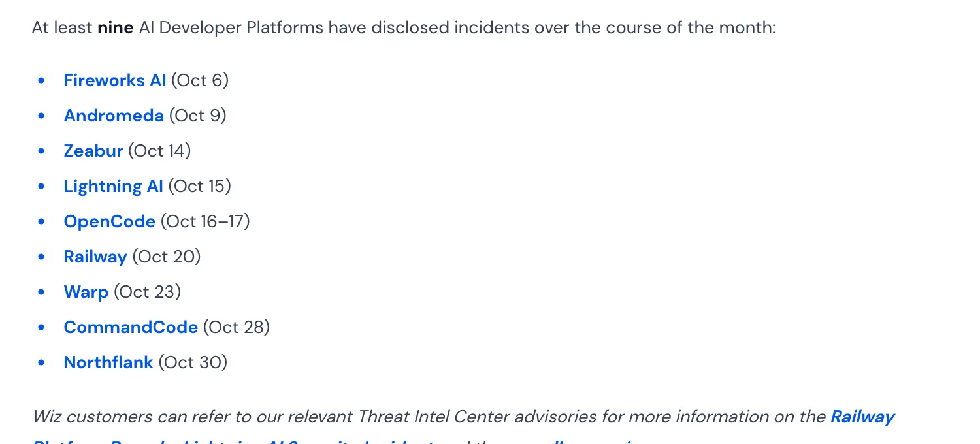
Task: Follow the Warp link
Action: tap(86, 292)
